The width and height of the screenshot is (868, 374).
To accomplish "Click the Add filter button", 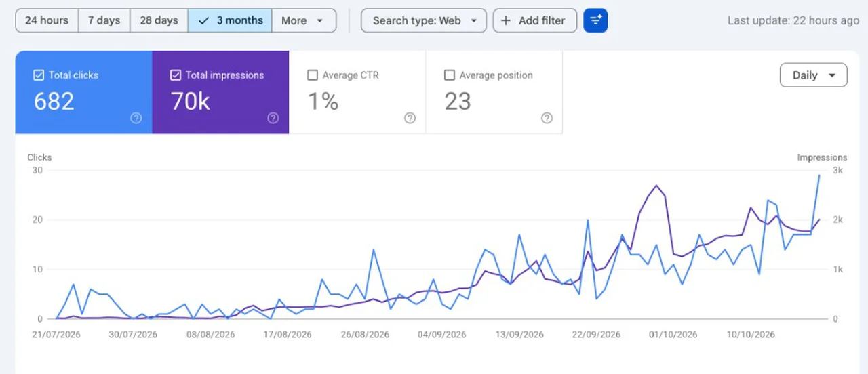I will 534,20.
